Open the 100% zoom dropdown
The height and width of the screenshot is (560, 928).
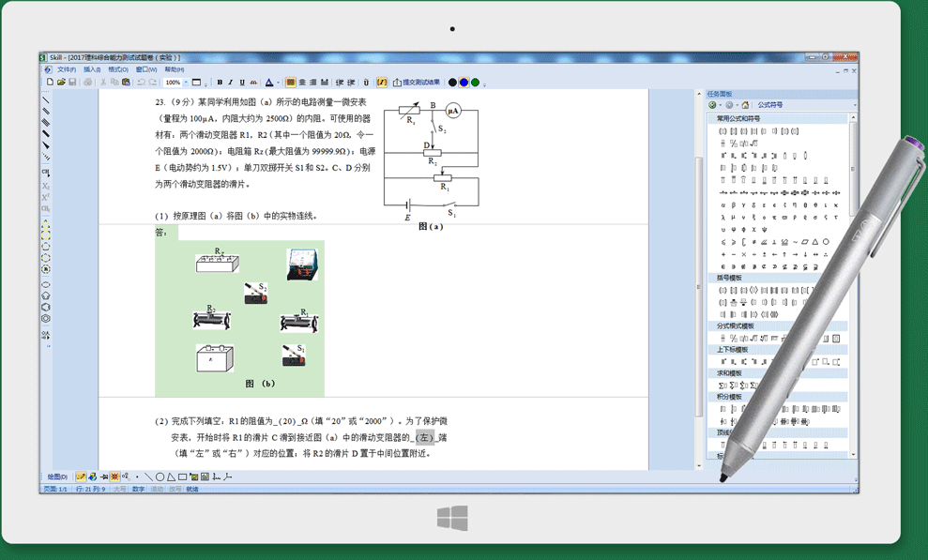(x=186, y=83)
